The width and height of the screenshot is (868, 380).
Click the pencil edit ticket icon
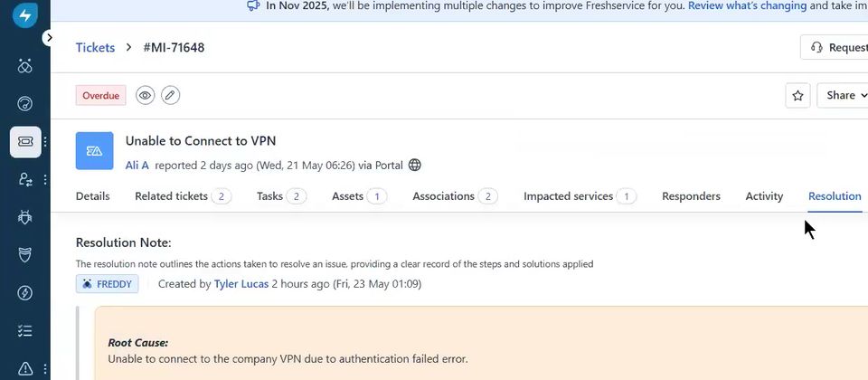pos(171,95)
